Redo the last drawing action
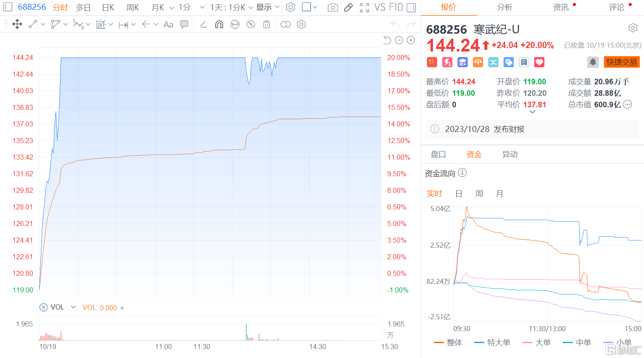Viewport: 644px width, 358px height. (x=411, y=24)
